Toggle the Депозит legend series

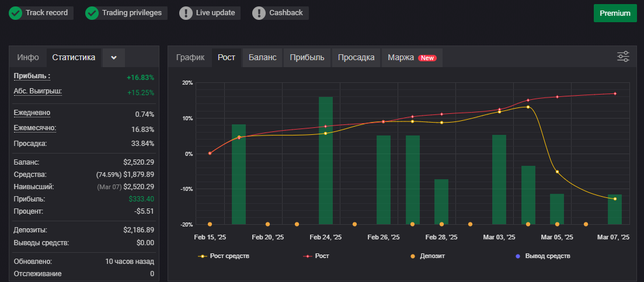[427, 256]
